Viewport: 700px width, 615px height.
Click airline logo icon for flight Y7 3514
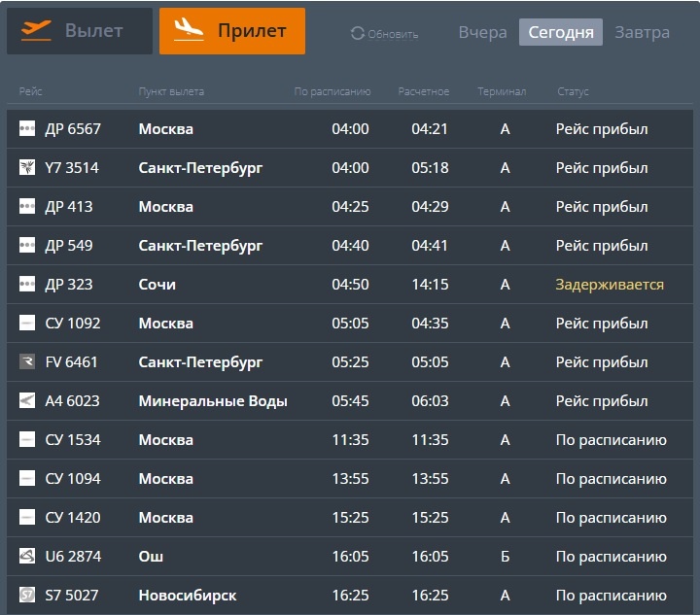click(27, 167)
